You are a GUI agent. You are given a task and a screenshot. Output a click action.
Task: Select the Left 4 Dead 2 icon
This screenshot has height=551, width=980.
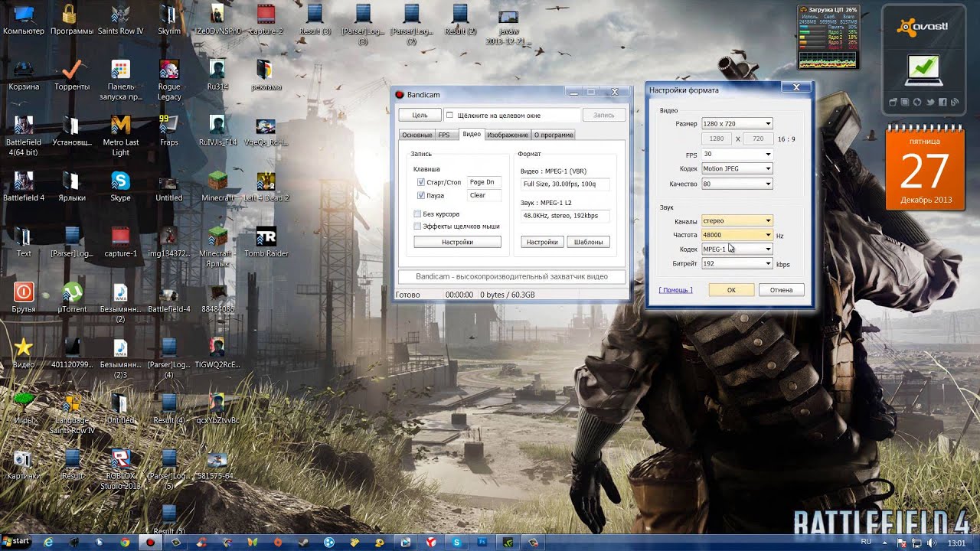coord(266,186)
